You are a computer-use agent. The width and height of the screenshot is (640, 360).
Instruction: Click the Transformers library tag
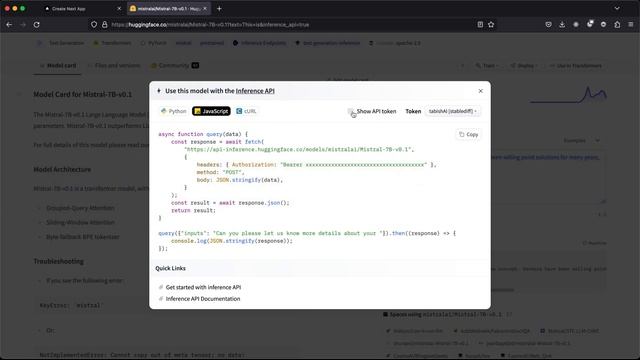112,43
